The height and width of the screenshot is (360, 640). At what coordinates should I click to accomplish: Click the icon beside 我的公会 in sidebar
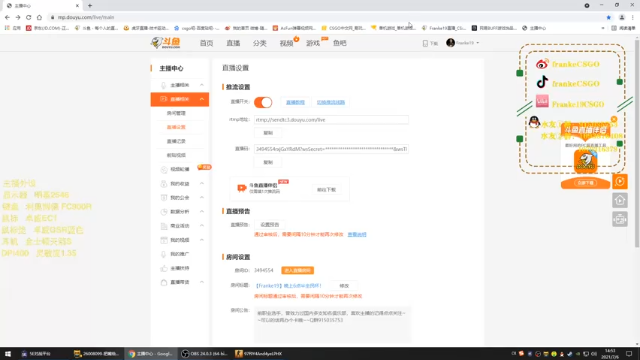pos(164,198)
